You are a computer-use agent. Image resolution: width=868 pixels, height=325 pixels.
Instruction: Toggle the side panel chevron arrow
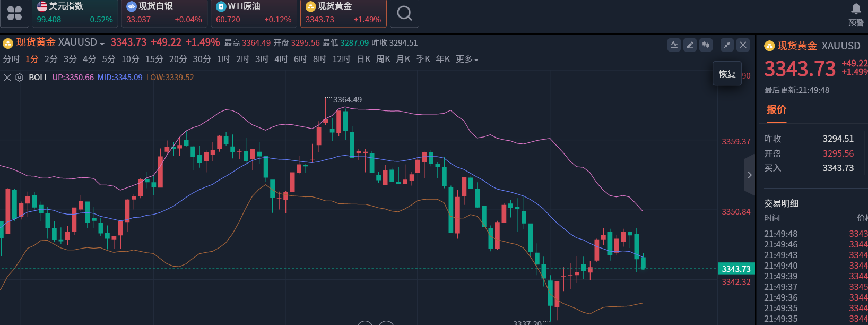749,175
